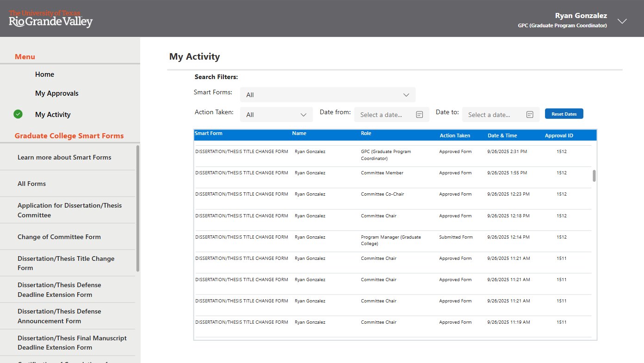
Task: Expand the user profile chevron menu
Action: point(622,21)
